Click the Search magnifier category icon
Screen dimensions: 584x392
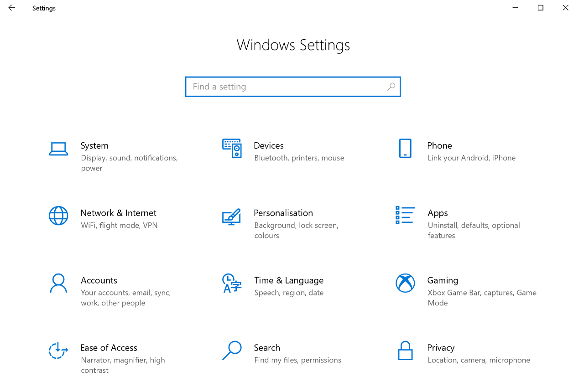point(232,351)
